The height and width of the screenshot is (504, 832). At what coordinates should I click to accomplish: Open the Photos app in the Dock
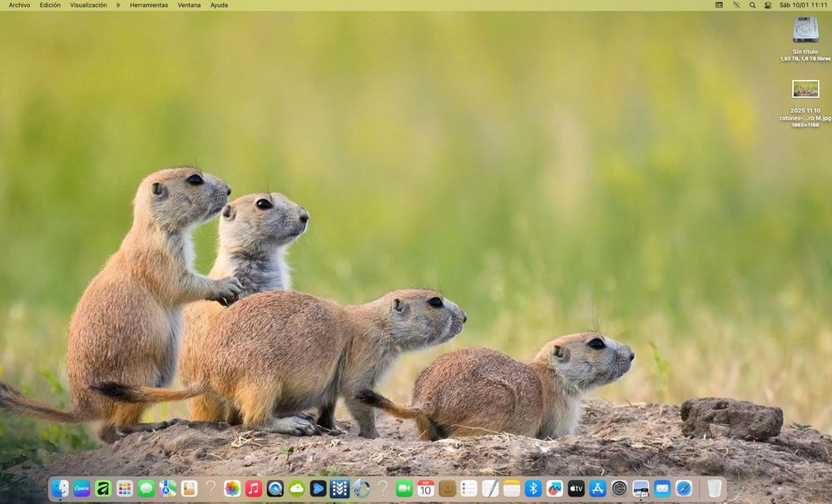tap(232, 488)
